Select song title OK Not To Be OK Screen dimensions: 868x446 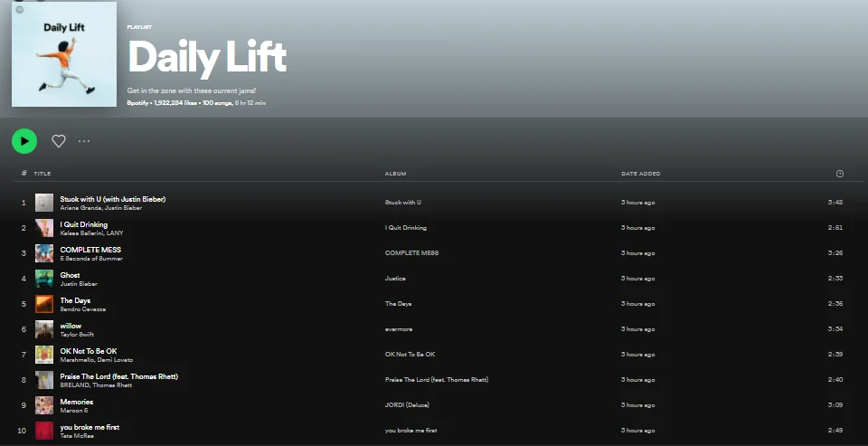tap(89, 351)
